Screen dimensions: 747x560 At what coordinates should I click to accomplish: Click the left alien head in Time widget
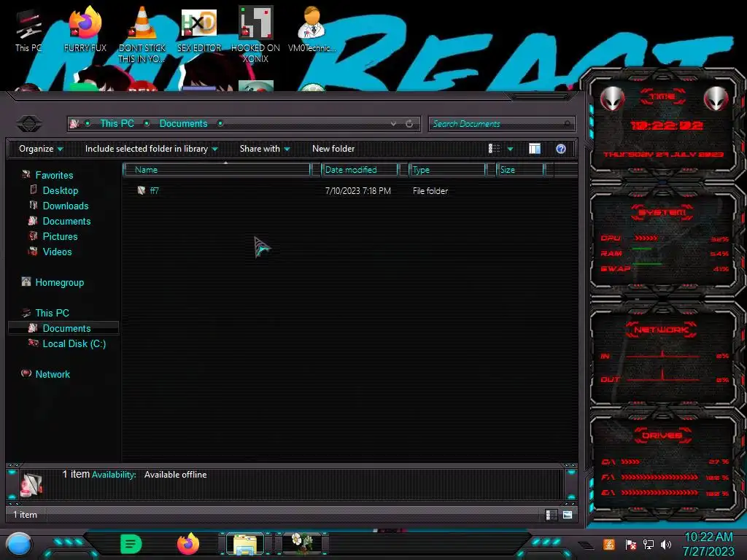612,99
